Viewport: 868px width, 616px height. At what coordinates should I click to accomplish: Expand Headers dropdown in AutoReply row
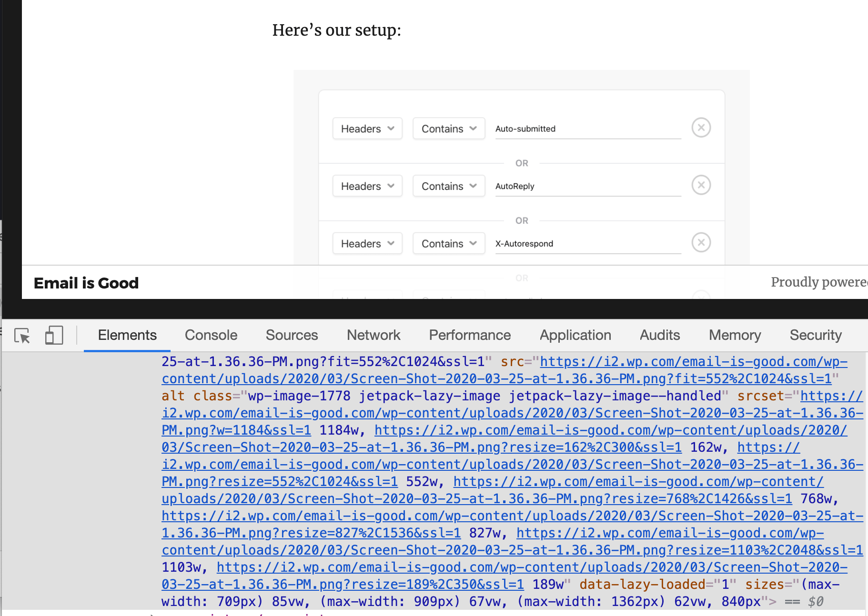367,186
